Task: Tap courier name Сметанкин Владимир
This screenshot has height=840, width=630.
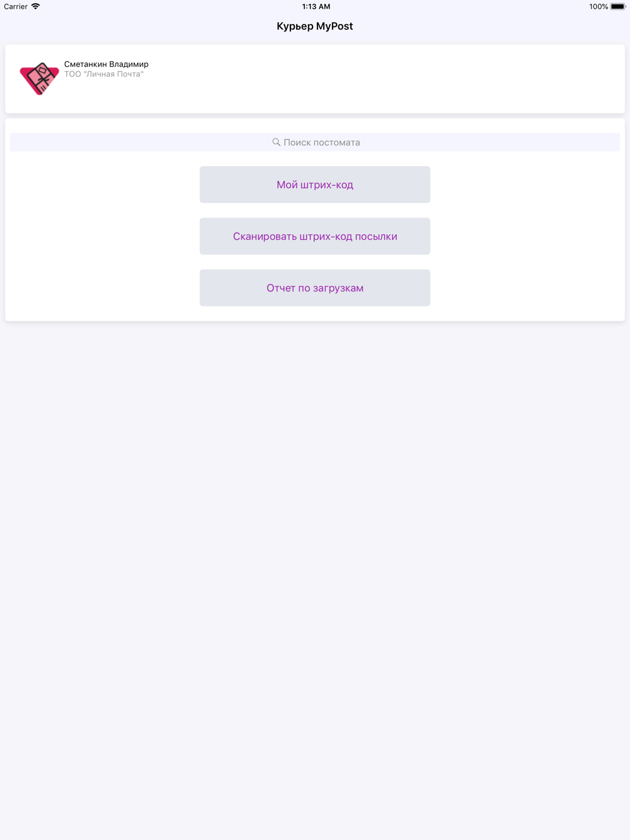Action: click(x=106, y=64)
